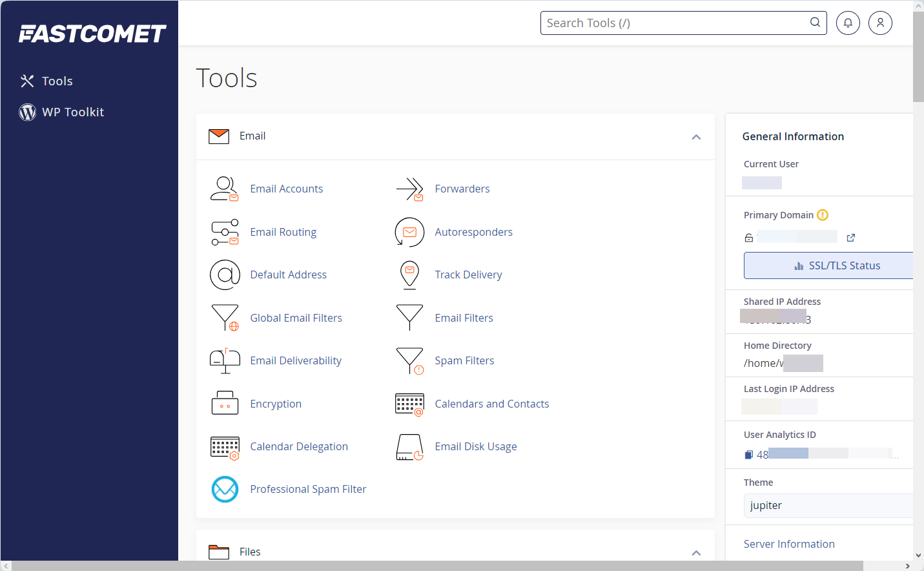Open the user account menu icon
Image resolution: width=924 pixels, height=571 pixels.
coord(880,23)
